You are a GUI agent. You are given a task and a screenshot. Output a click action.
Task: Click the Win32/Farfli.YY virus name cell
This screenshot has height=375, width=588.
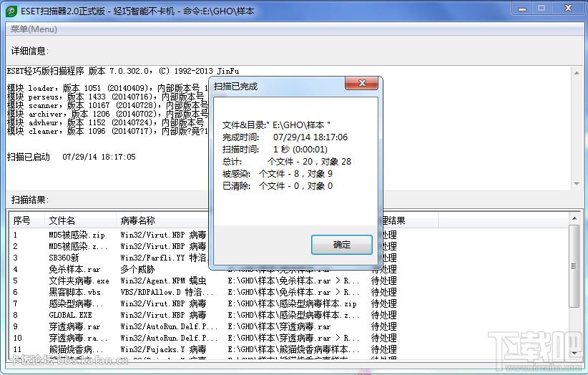(164, 258)
